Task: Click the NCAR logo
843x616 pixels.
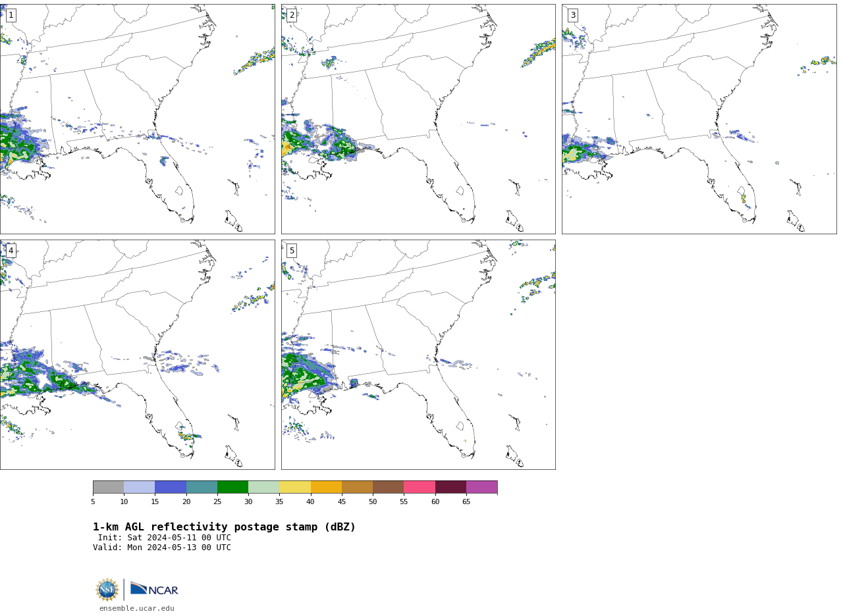Action: (x=154, y=590)
